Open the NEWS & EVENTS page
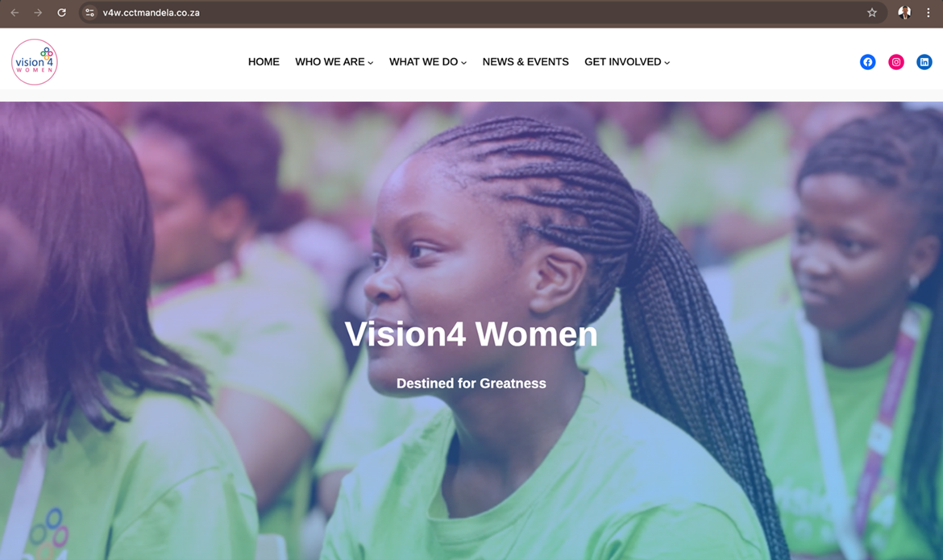This screenshot has width=943, height=560. point(525,62)
